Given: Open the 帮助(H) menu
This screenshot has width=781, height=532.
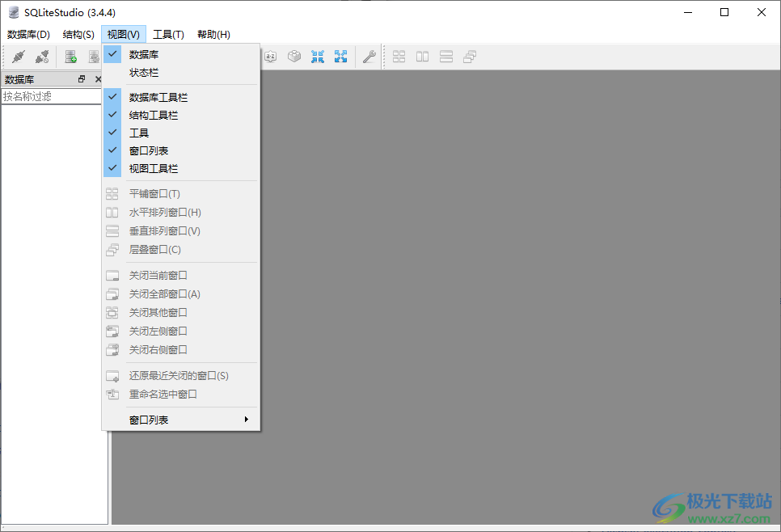Looking at the screenshot, I should (212, 34).
